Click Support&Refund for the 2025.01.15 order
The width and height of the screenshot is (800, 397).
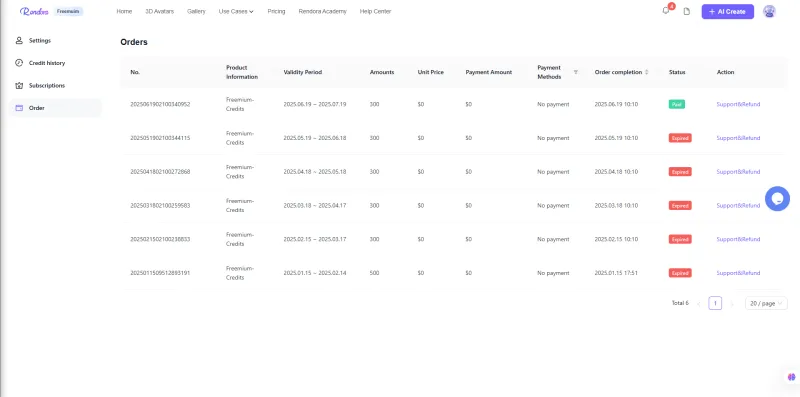738,273
